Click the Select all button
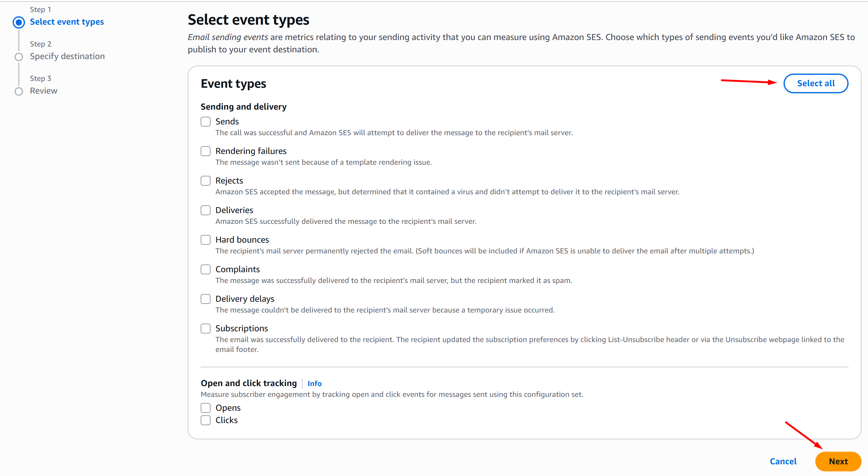This screenshot has width=868, height=476. (815, 83)
